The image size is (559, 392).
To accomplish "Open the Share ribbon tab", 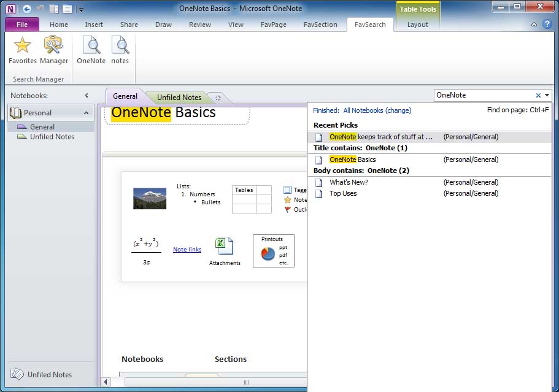I will pos(129,25).
